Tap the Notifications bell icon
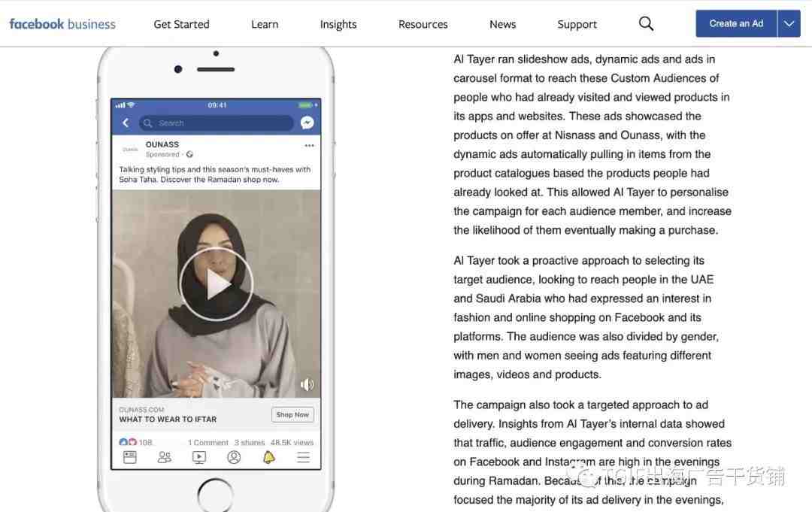The height and width of the screenshot is (512, 812). click(268, 457)
